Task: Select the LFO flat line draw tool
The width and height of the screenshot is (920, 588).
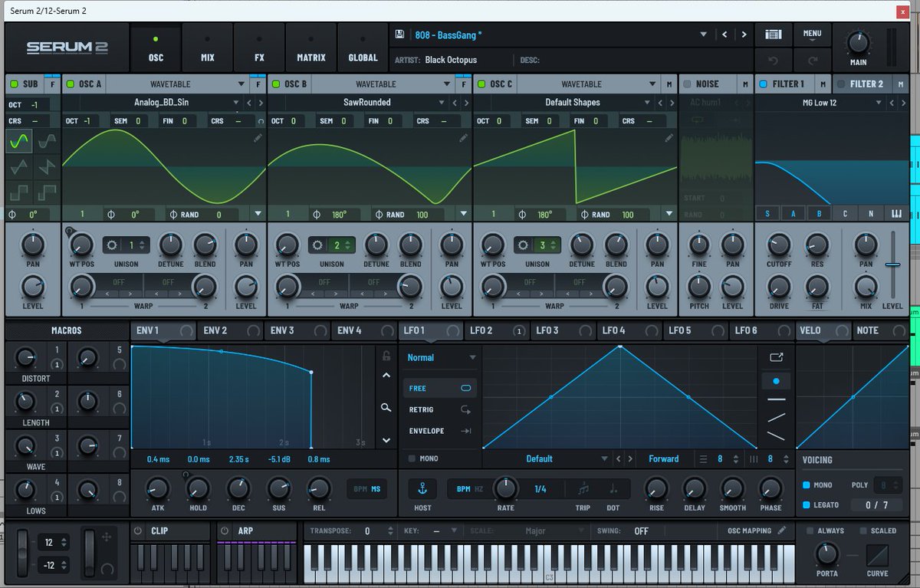Action: [776, 399]
